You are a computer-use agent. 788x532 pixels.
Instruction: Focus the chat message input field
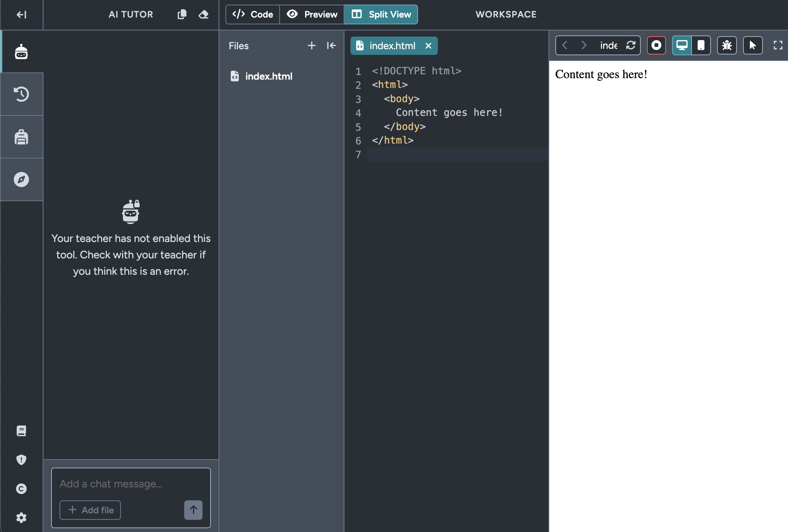[131, 484]
